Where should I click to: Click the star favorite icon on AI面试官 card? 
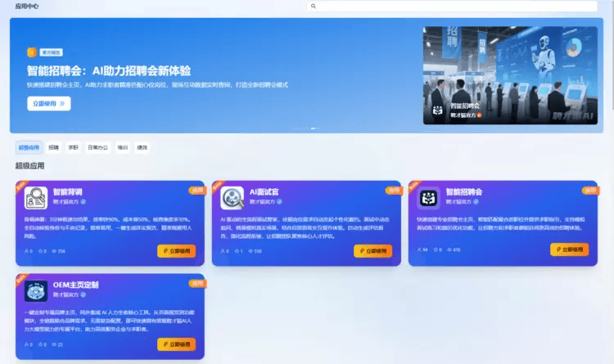[x=237, y=251]
